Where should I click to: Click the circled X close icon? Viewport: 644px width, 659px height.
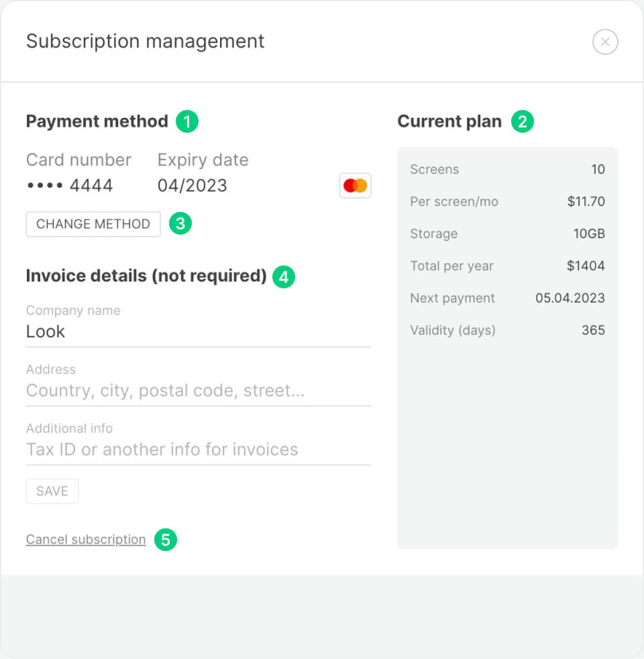coord(605,42)
